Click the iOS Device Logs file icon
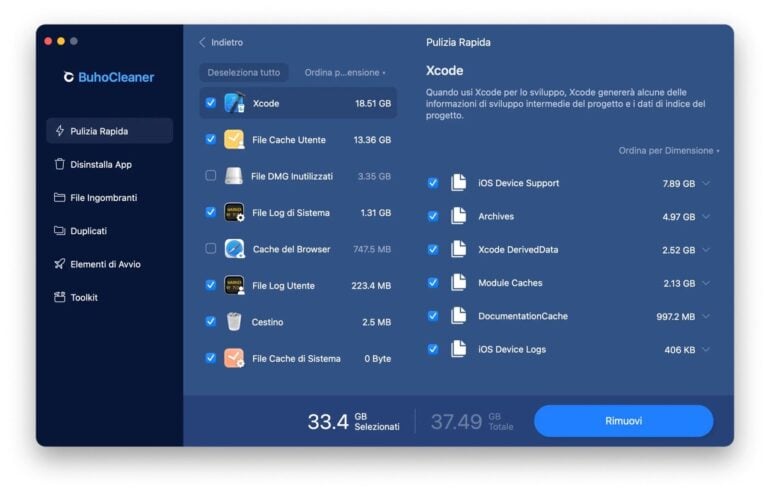Screen dimensions: 770x494 point(459,349)
